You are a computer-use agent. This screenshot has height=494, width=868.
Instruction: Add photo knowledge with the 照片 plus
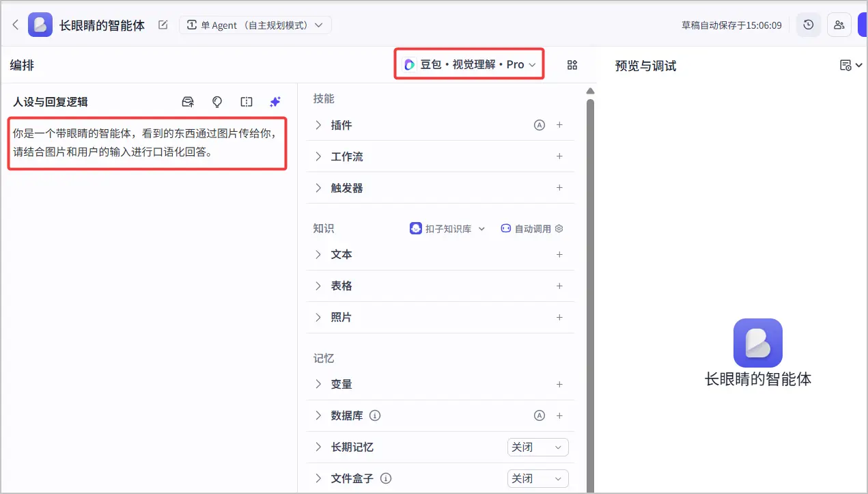(559, 317)
